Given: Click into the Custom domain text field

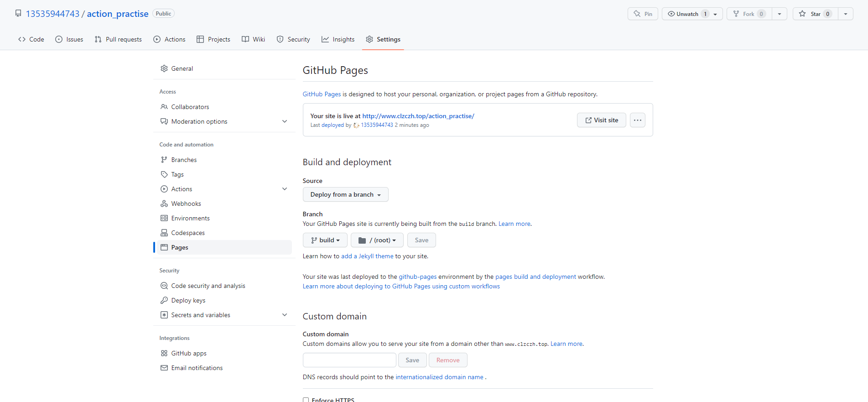Looking at the screenshot, I should [349, 360].
